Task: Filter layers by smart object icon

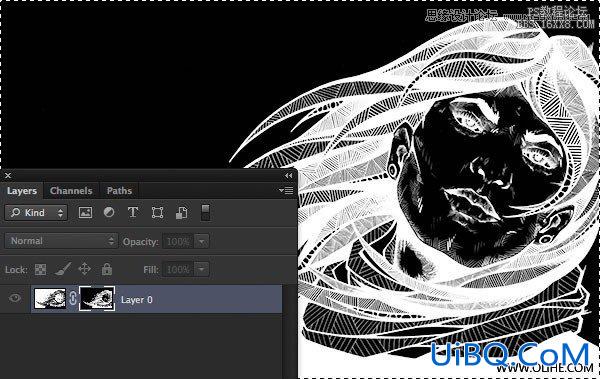Action: (x=182, y=212)
